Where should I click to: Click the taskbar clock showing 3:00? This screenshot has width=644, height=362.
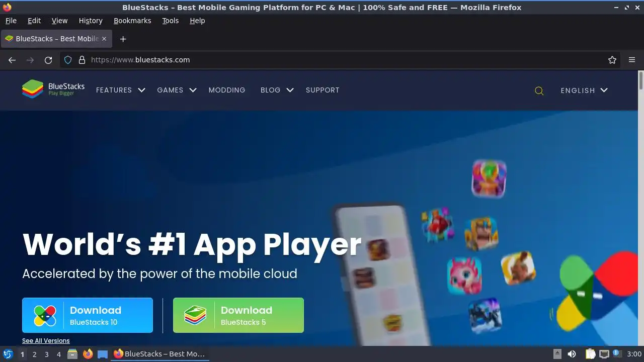tap(634, 354)
